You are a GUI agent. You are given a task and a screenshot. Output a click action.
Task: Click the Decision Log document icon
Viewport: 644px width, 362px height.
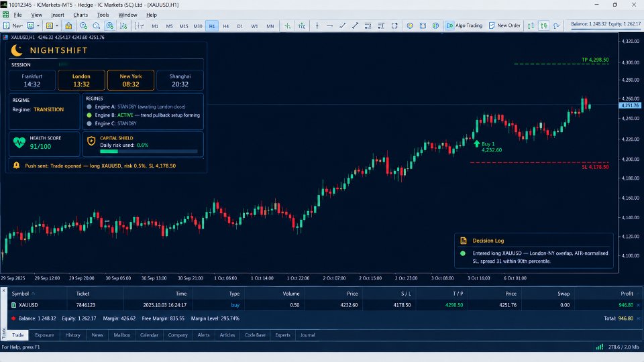pyautogui.click(x=464, y=241)
